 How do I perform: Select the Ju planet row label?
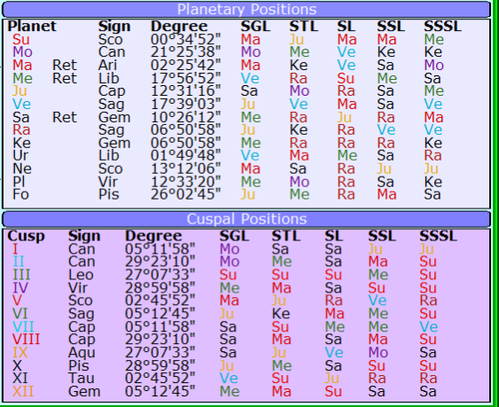19,91
